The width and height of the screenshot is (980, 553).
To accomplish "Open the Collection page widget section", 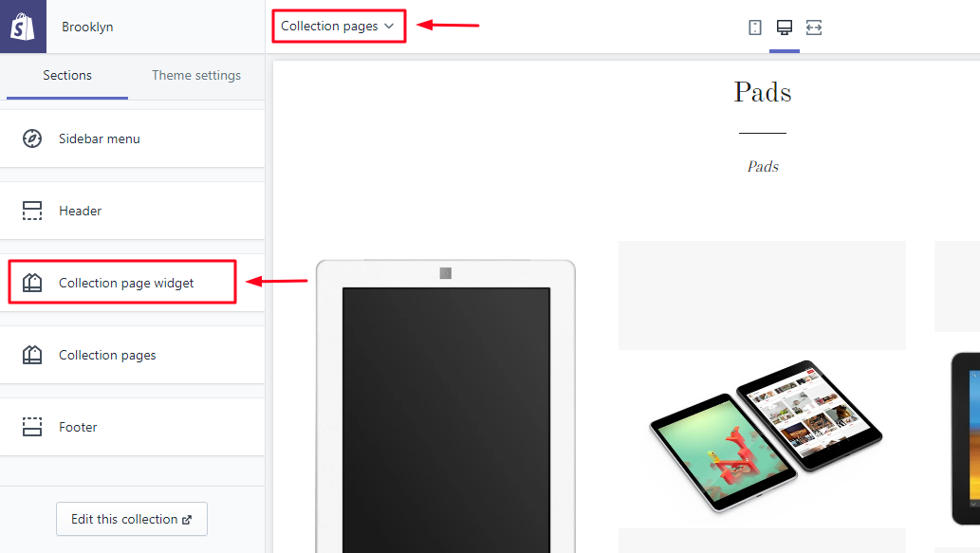I will tap(133, 283).
